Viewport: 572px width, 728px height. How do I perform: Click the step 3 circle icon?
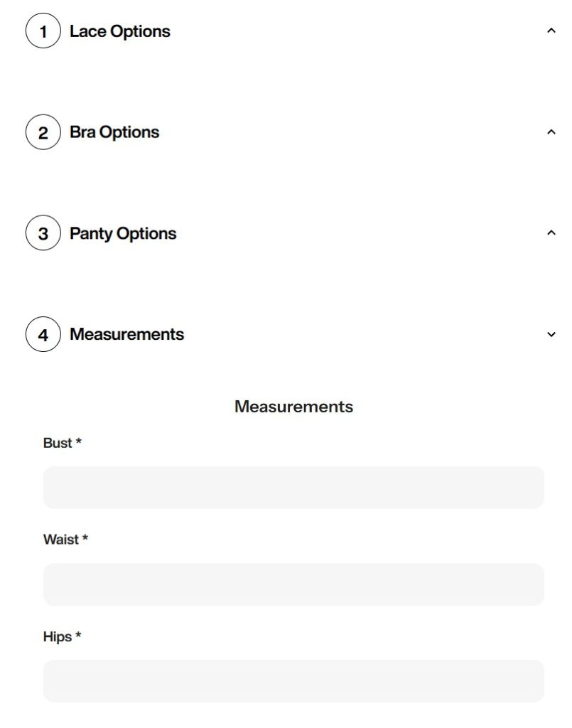click(x=43, y=233)
